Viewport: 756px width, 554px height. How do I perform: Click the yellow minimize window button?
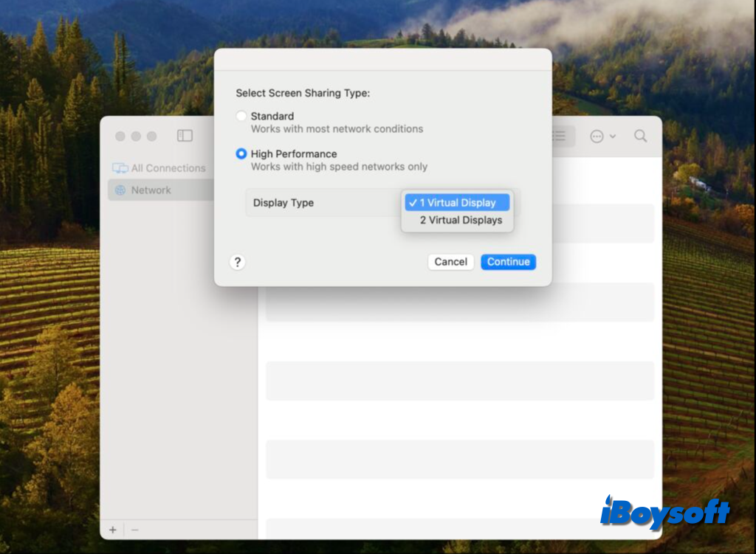click(x=136, y=136)
